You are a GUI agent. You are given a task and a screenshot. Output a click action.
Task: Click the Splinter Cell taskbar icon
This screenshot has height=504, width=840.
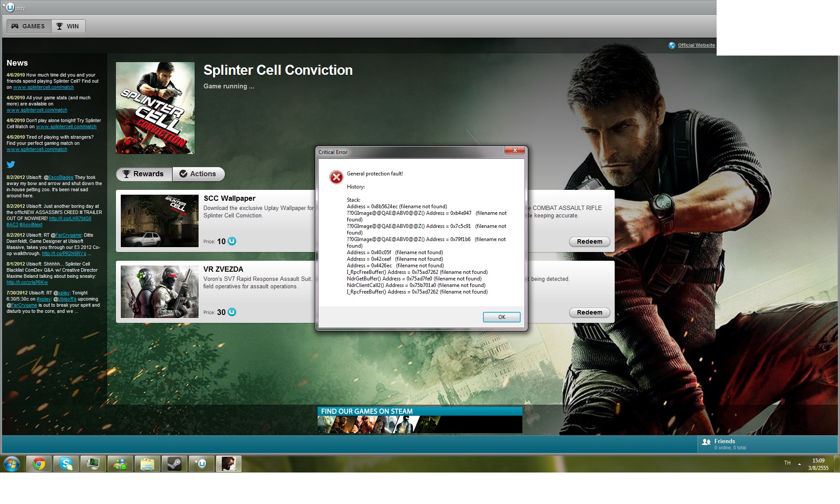228,464
